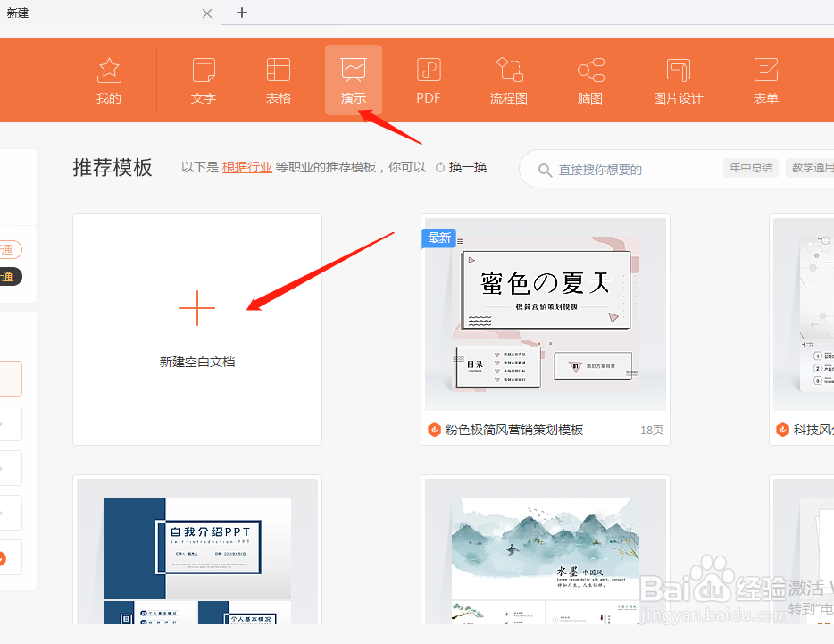The image size is (834, 644).
Task: Click the 最新 badge on template
Action: [438, 238]
